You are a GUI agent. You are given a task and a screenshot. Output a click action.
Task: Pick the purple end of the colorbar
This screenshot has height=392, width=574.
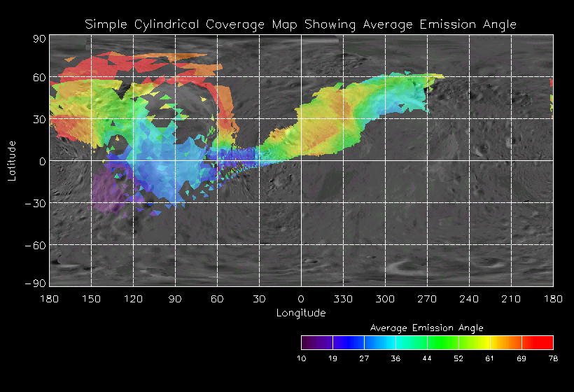pos(307,342)
